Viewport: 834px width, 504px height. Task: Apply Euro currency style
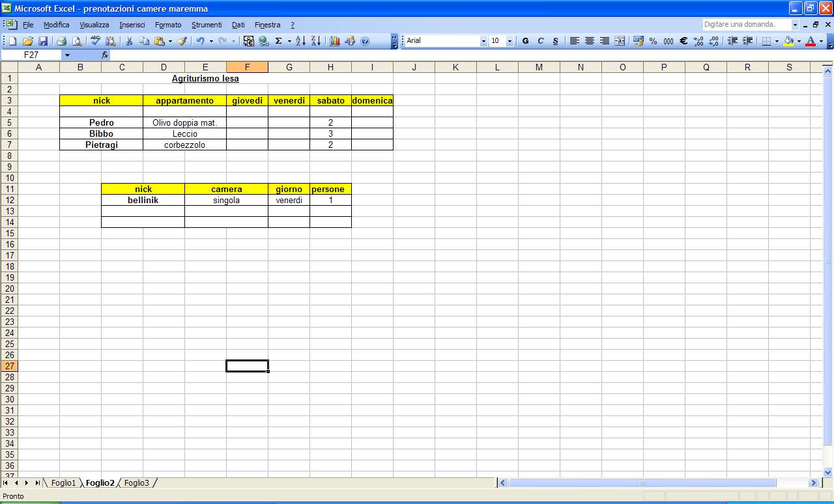pyautogui.click(x=683, y=41)
